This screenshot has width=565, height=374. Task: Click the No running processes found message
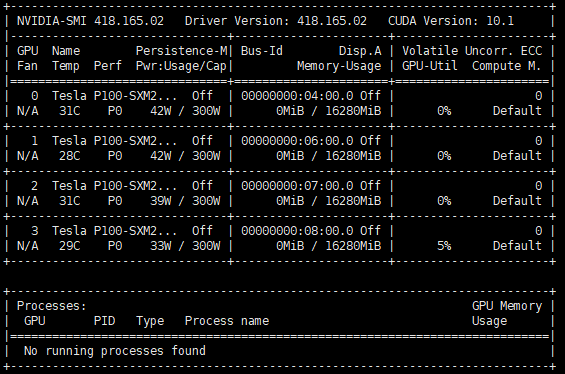click(115, 351)
